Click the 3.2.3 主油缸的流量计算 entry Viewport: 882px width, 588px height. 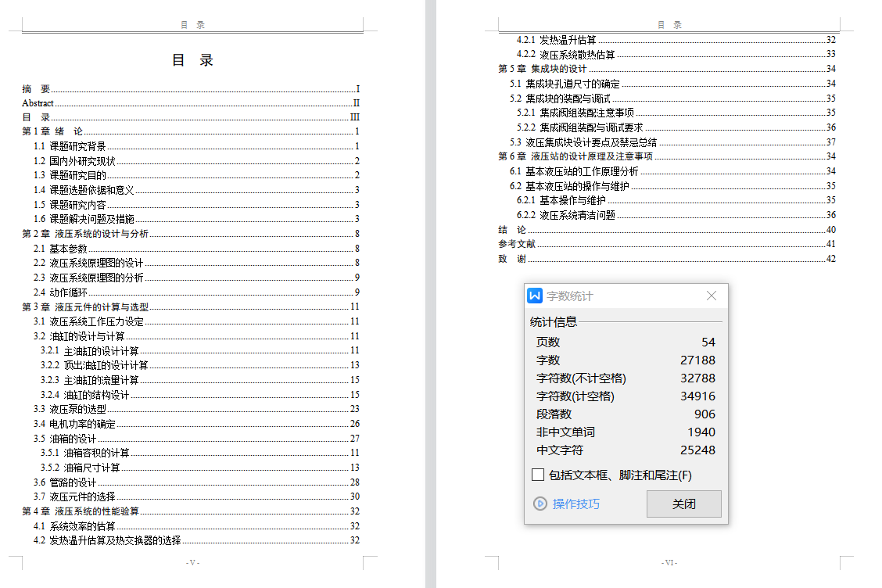[x=199, y=380]
